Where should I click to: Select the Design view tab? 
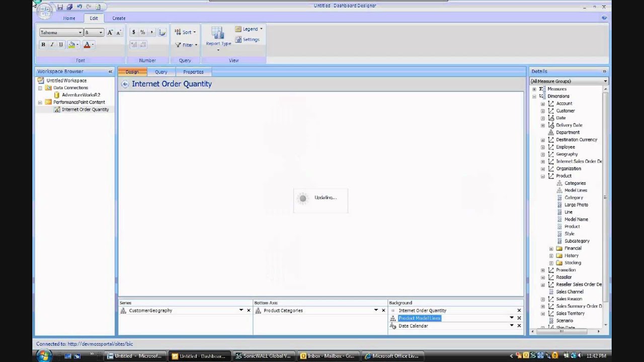pos(132,72)
